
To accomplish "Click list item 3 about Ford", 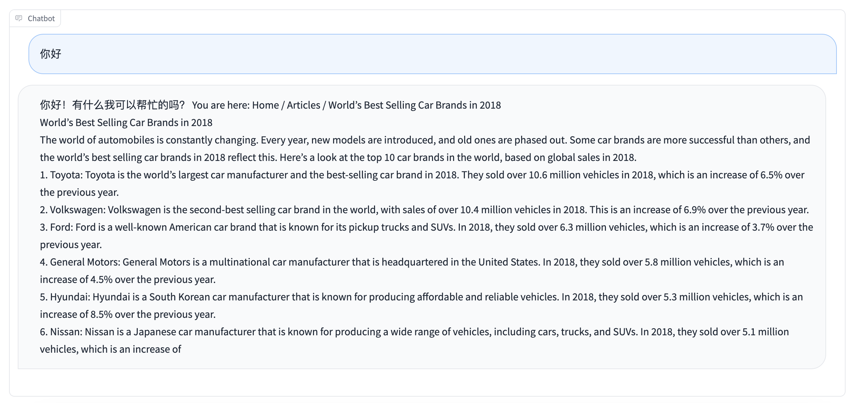I will coord(236,227).
